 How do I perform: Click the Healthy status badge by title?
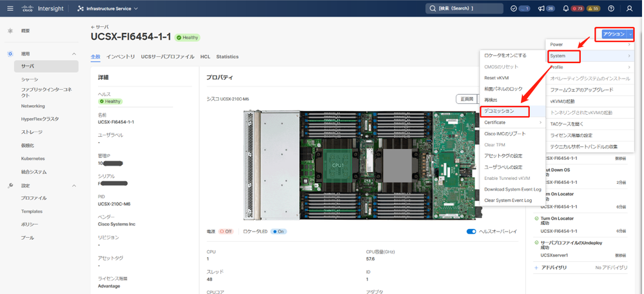(x=188, y=37)
